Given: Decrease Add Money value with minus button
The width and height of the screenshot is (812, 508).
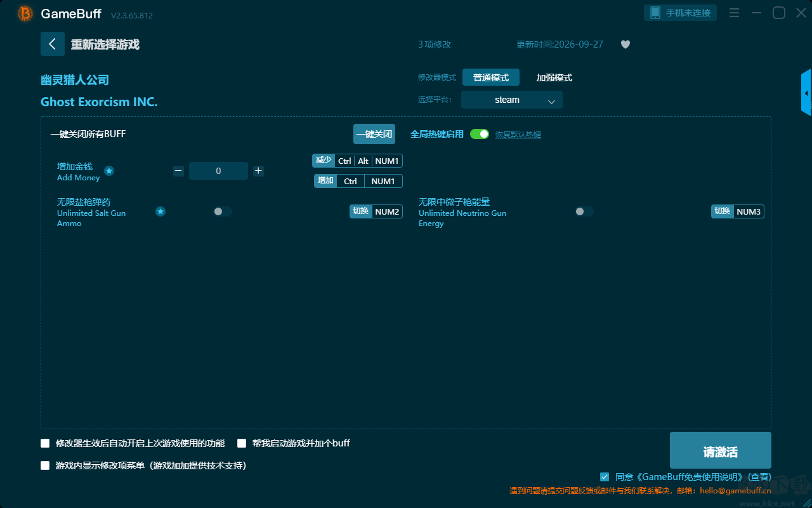Looking at the screenshot, I should pos(179,171).
